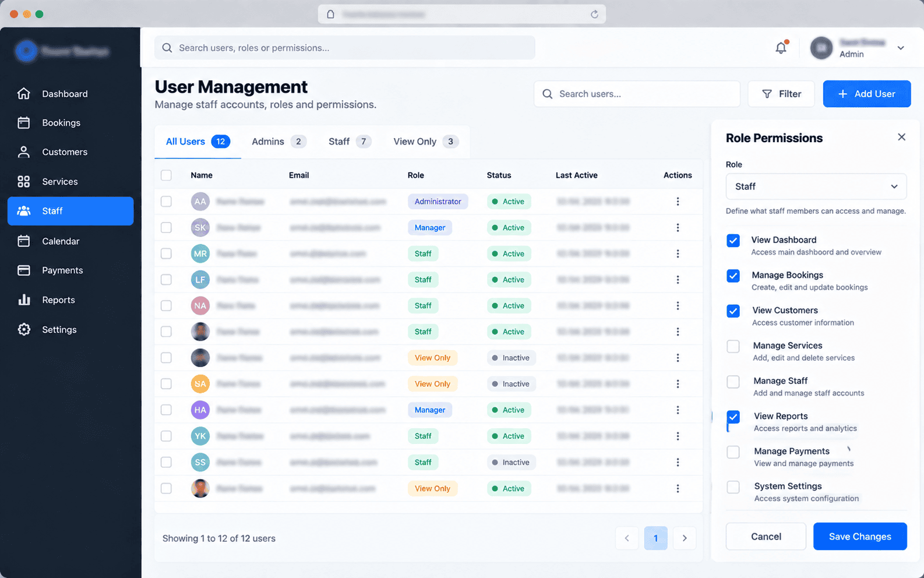The width and height of the screenshot is (924, 578).
Task: Cancel the role permission changes
Action: [766, 537]
